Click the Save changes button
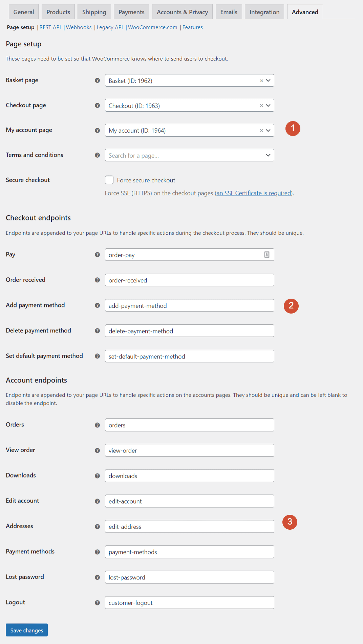 click(26, 630)
